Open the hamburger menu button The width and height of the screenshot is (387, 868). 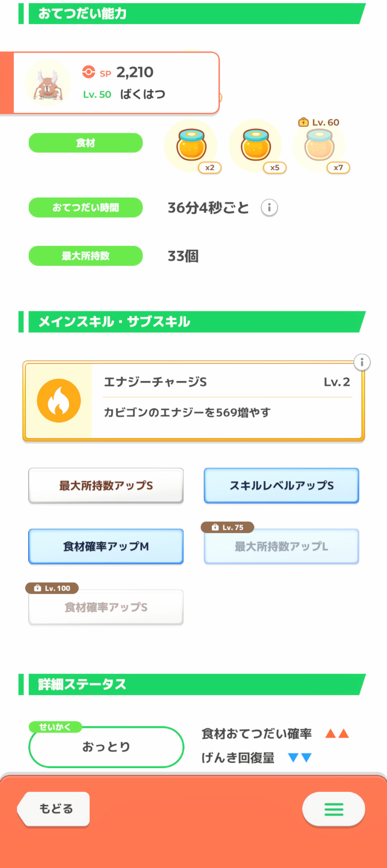pos(334,809)
